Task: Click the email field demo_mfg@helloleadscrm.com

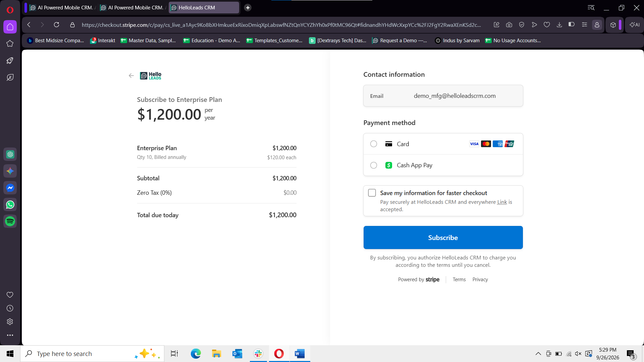Action: coord(443,96)
